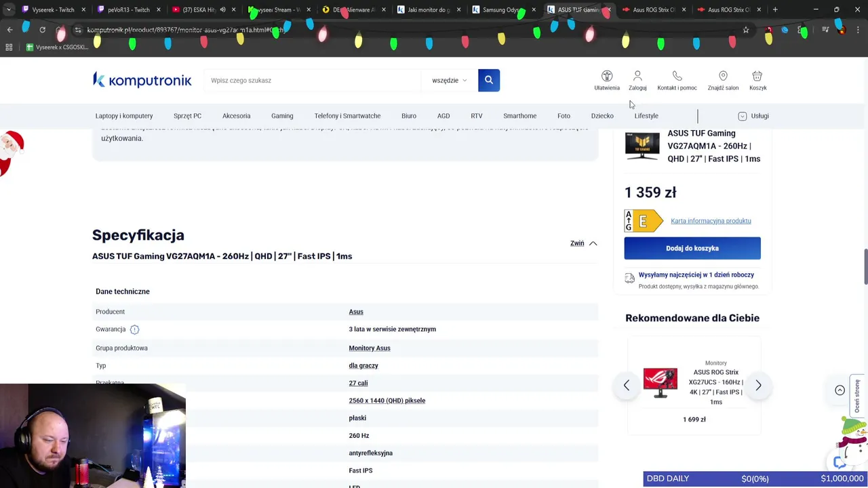Click 27 cali link
This screenshot has height=488, width=868.
click(x=358, y=384)
